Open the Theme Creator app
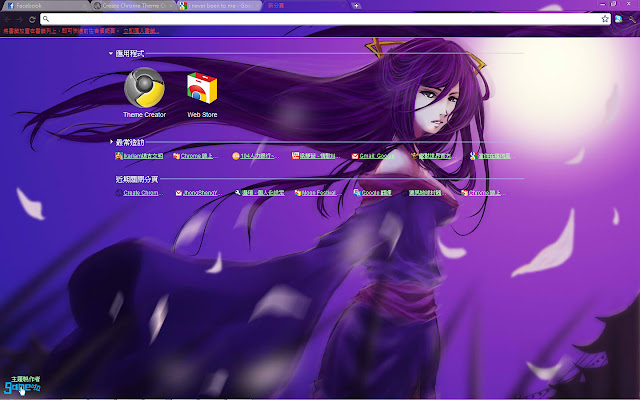Screen dimensions: 640x400 (144, 88)
